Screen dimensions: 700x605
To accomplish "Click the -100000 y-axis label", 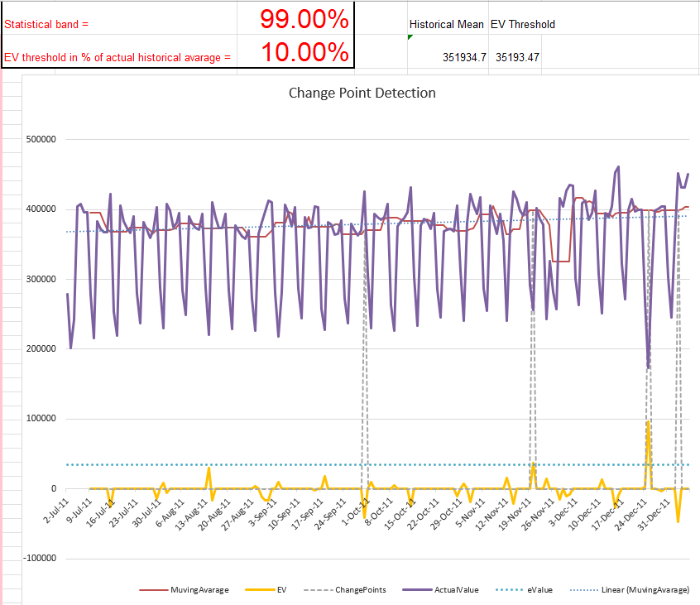I will pyautogui.click(x=40, y=558).
